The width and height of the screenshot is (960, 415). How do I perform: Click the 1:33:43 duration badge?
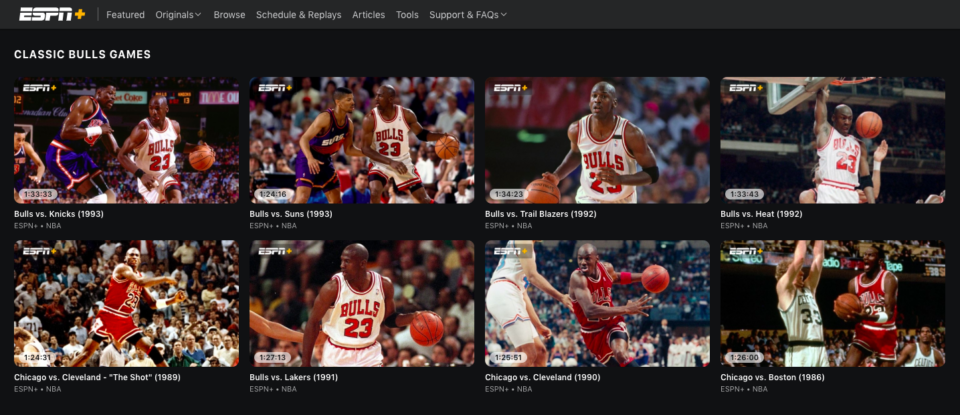(x=744, y=194)
